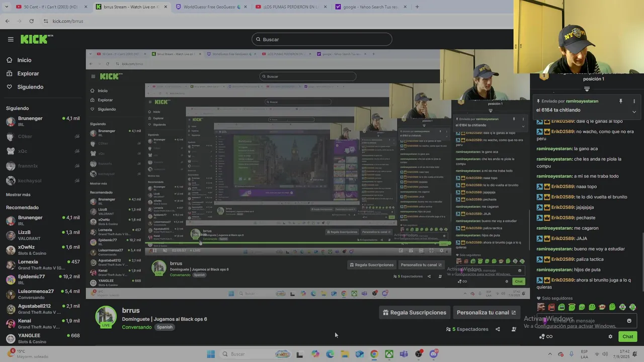Open the emoji picker in message box

(629, 321)
